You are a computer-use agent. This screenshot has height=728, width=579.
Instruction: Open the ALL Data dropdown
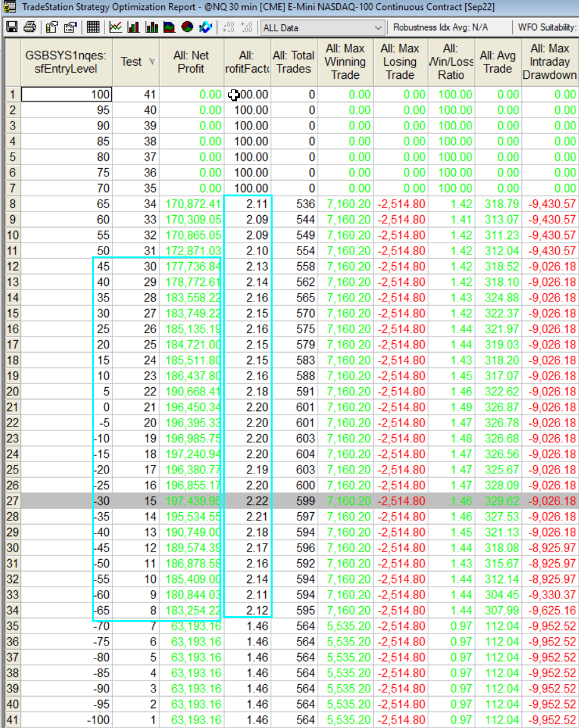click(378, 28)
